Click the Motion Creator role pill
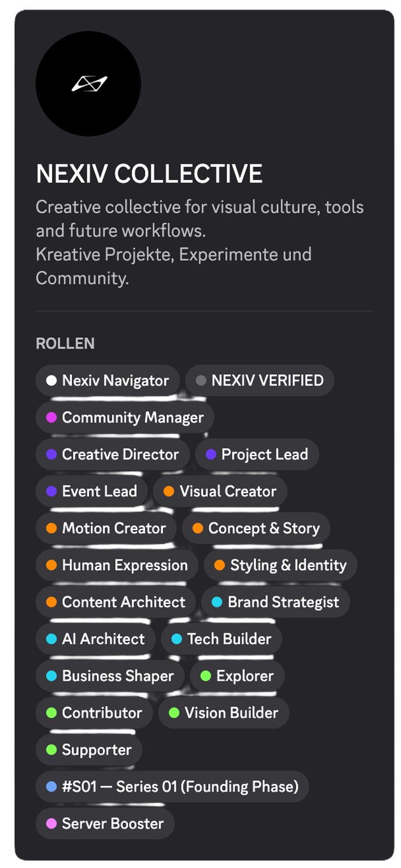401x868 pixels. point(106,528)
